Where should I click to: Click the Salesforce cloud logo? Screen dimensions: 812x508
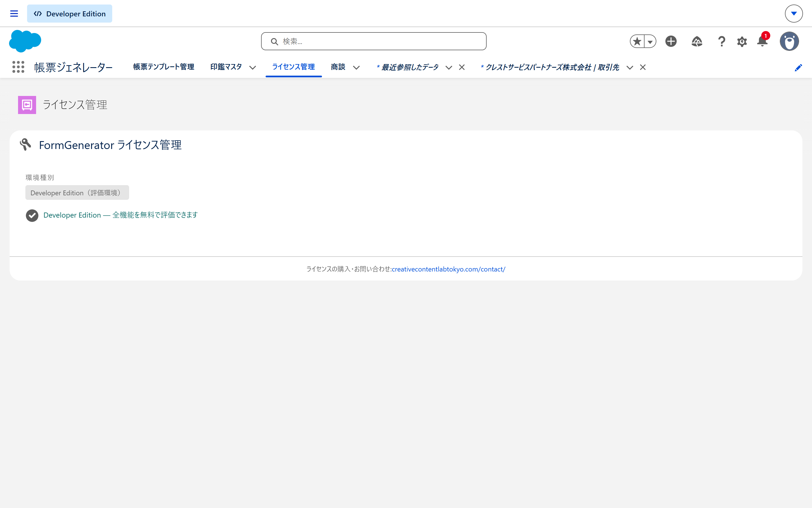pyautogui.click(x=25, y=41)
